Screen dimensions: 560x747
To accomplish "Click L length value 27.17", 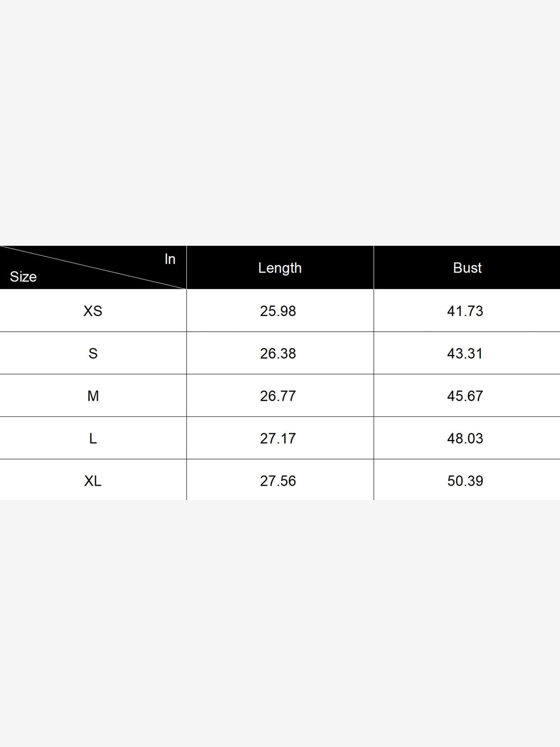I will click(x=278, y=438).
